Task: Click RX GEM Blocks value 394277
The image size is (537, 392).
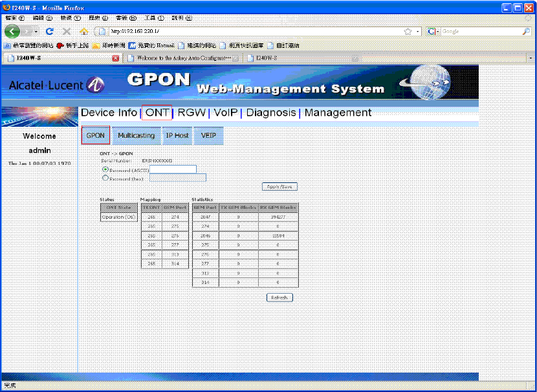Action: [x=278, y=217]
